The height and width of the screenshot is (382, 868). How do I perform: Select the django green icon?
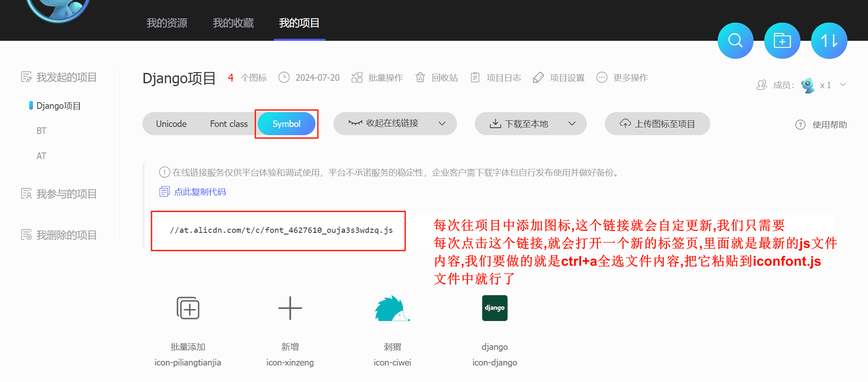point(495,308)
